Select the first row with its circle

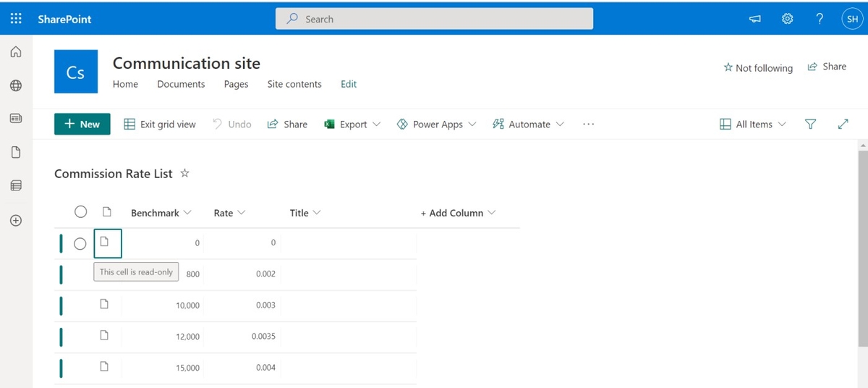[80, 244]
